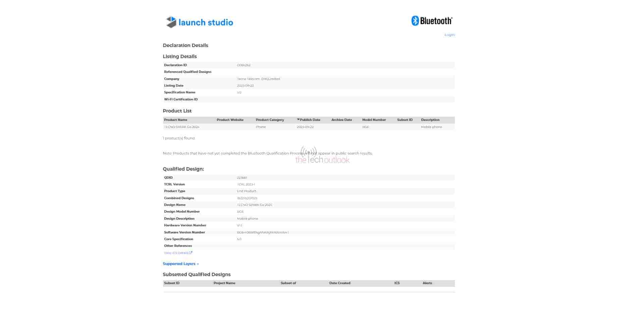Sort by Product Website column
Image resolution: width=644 pixels, height=309 pixels.
tap(230, 120)
